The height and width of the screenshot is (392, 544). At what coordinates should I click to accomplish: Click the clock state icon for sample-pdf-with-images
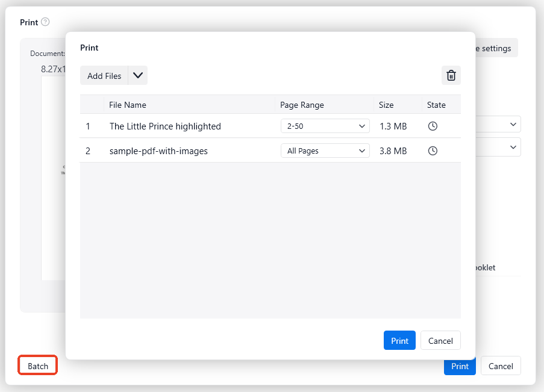(433, 151)
